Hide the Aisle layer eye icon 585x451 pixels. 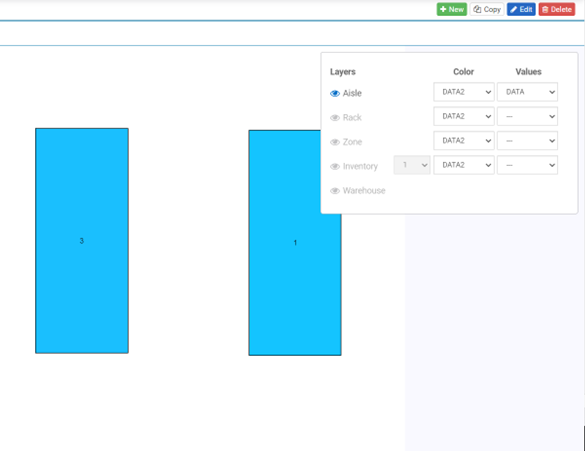pos(335,93)
